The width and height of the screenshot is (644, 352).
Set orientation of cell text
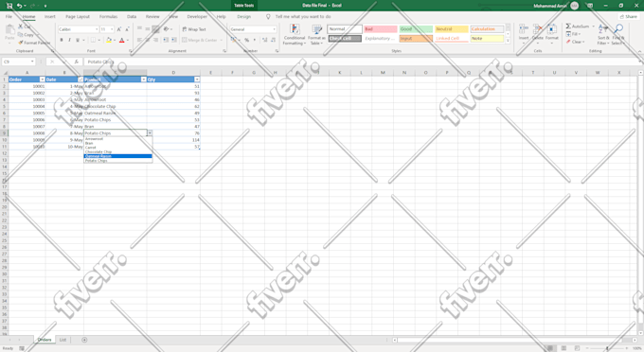(167, 29)
